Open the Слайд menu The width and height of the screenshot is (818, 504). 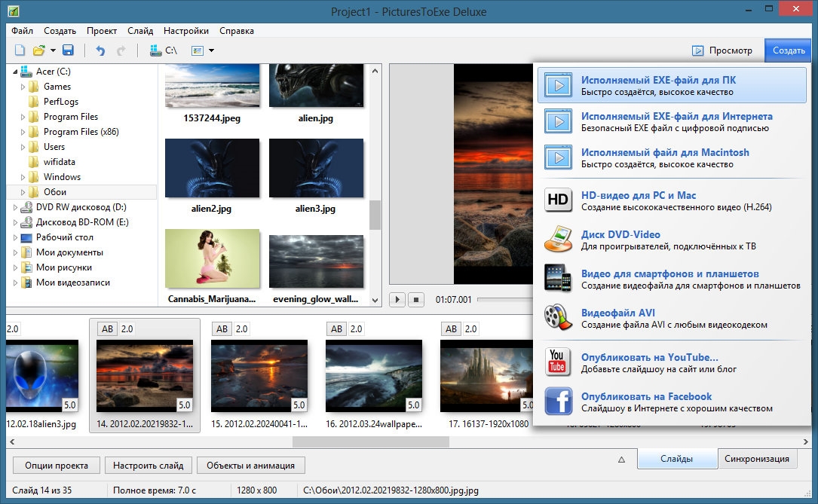(140, 31)
